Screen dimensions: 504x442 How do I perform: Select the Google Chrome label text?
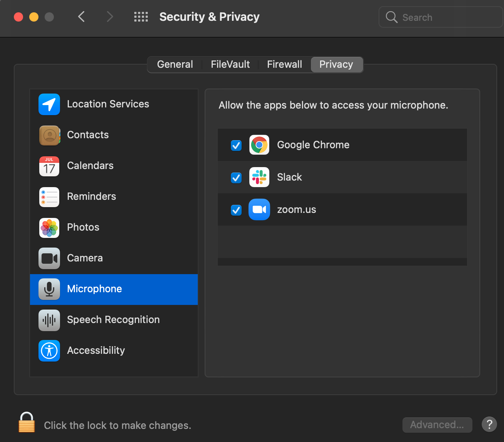tap(313, 145)
